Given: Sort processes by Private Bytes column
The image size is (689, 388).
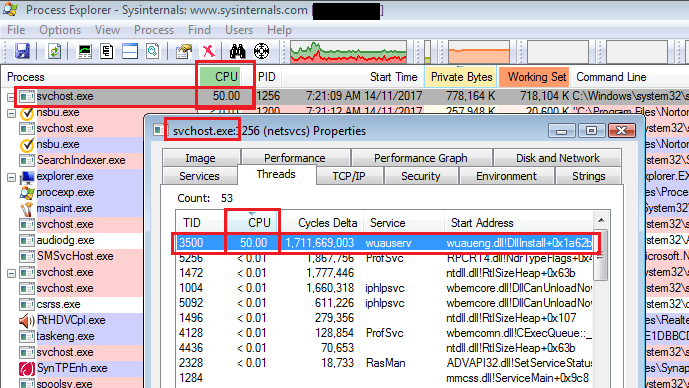Looking at the screenshot, I should click(x=461, y=77).
